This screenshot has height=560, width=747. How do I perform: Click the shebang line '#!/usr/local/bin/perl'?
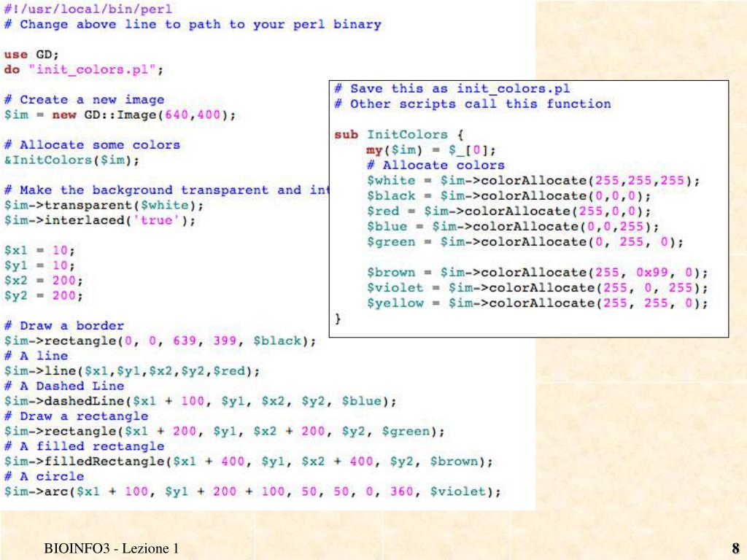pos(88,9)
